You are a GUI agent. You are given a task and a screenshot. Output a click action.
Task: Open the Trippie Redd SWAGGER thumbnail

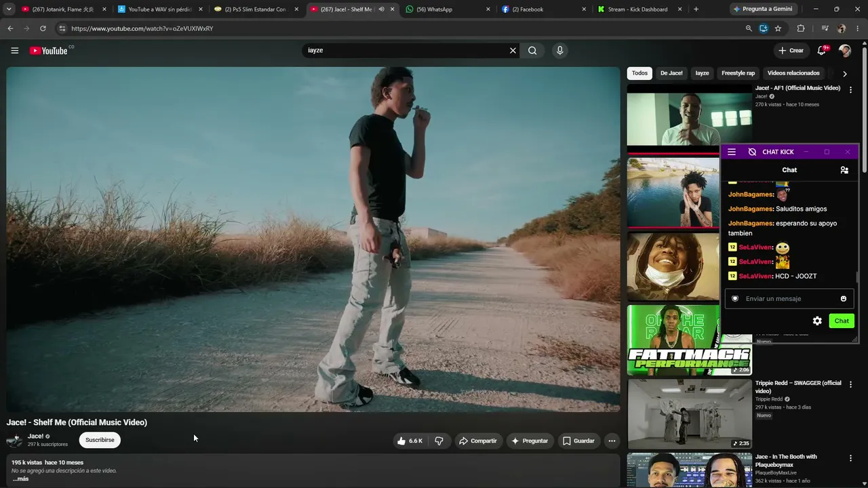pos(689,414)
